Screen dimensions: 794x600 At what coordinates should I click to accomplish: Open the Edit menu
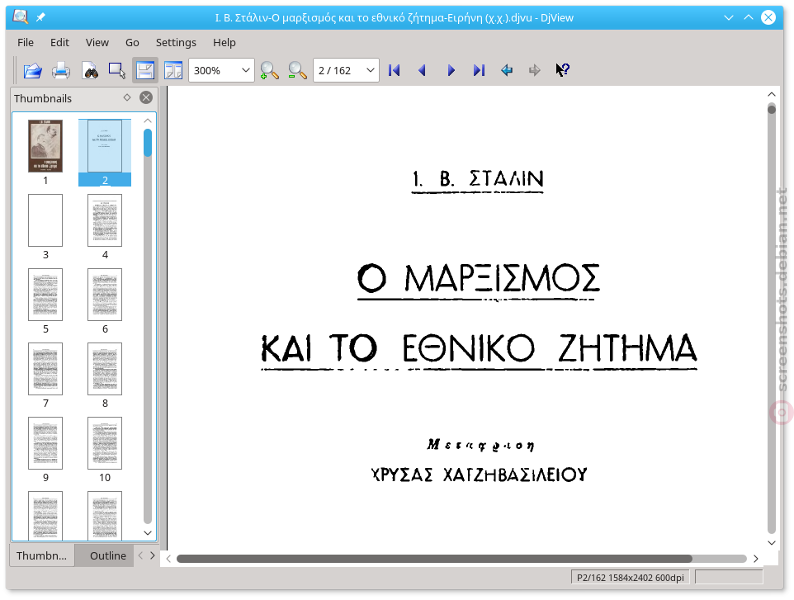pos(59,43)
